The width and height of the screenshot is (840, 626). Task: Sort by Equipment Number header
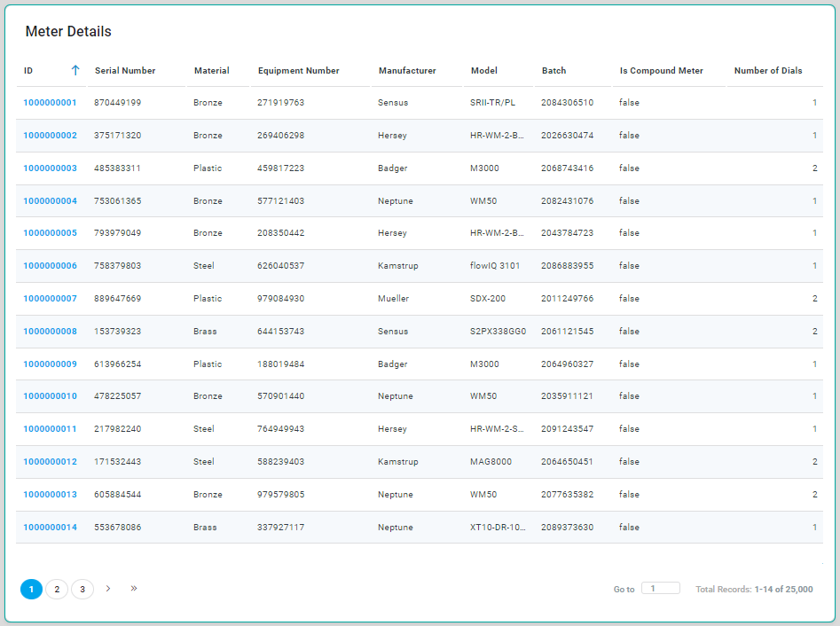(298, 71)
